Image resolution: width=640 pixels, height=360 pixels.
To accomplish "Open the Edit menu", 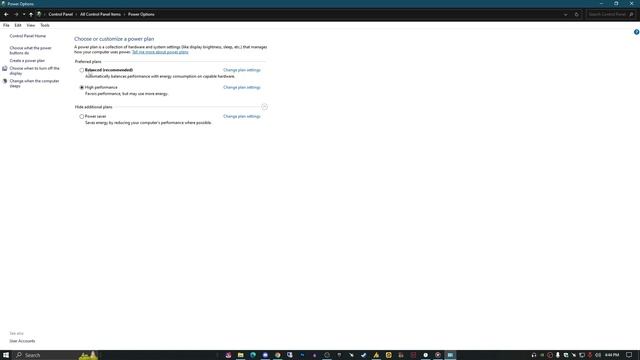I will pyautogui.click(x=18, y=25).
